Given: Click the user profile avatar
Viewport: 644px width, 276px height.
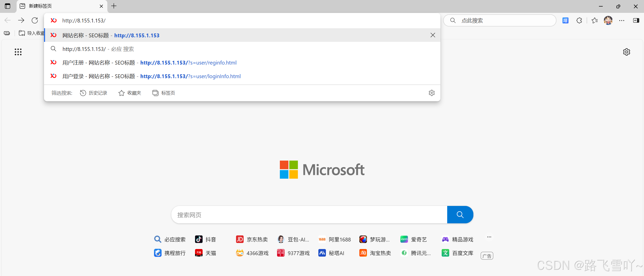Looking at the screenshot, I should pyautogui.click(x=608, y=20).
